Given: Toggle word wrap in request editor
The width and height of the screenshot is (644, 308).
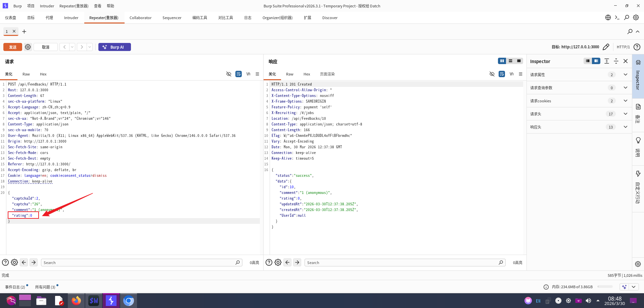Looking at the screenshot, I should (238, 74).
